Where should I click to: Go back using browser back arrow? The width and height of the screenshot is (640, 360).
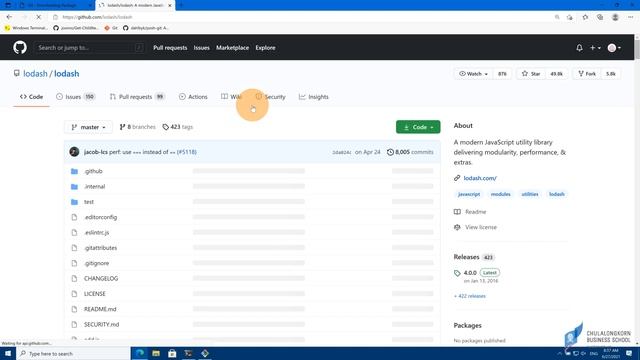9,17
